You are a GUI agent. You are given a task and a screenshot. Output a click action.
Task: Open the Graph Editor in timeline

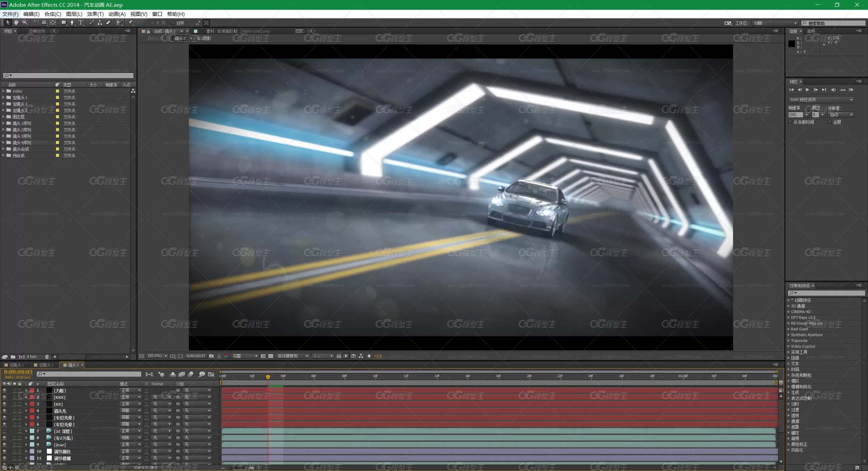pos(211,374)
